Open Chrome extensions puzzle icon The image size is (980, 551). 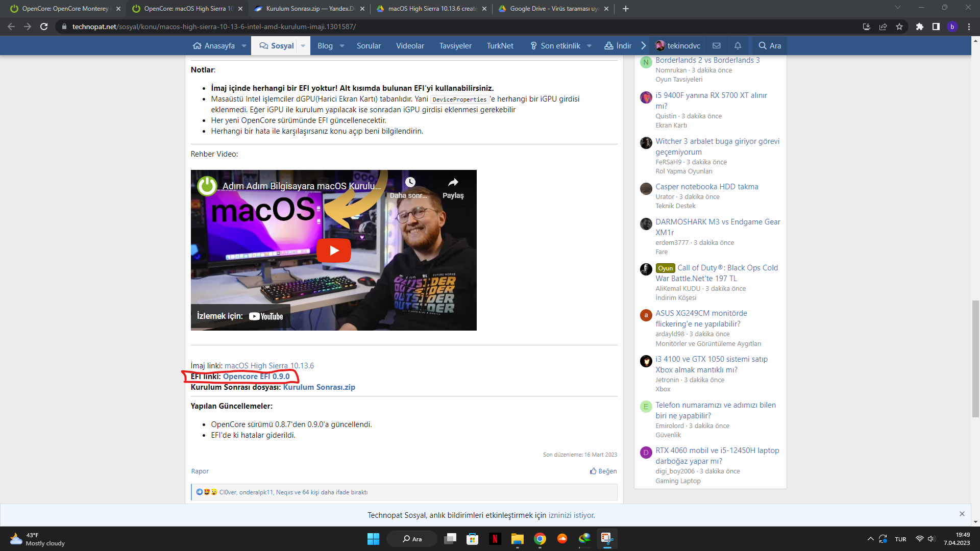click(x=919, y=27)
